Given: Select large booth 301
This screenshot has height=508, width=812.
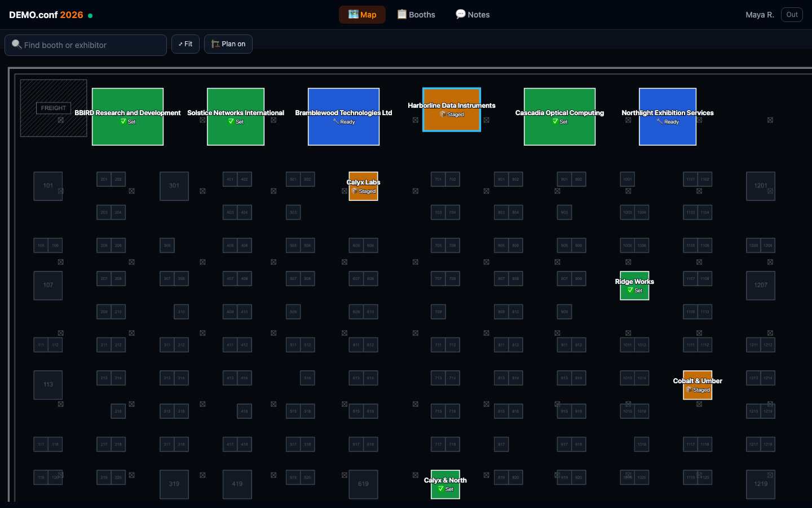Looking at the screenshot, I should point(174,186).
